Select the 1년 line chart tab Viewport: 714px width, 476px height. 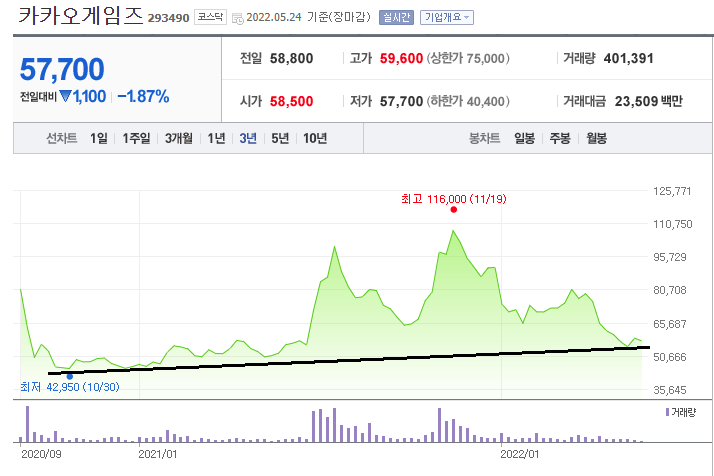click(216, 138)
